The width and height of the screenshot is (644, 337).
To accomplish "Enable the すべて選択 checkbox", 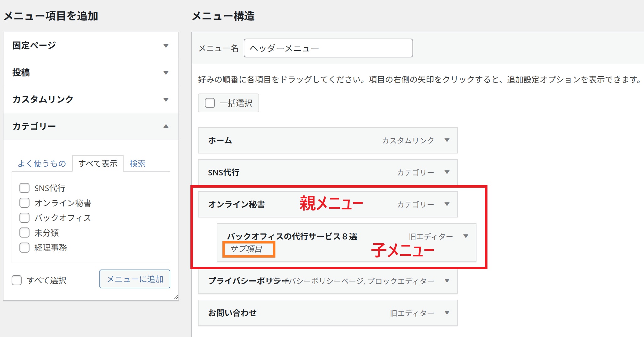I will (x=17, y=280).
